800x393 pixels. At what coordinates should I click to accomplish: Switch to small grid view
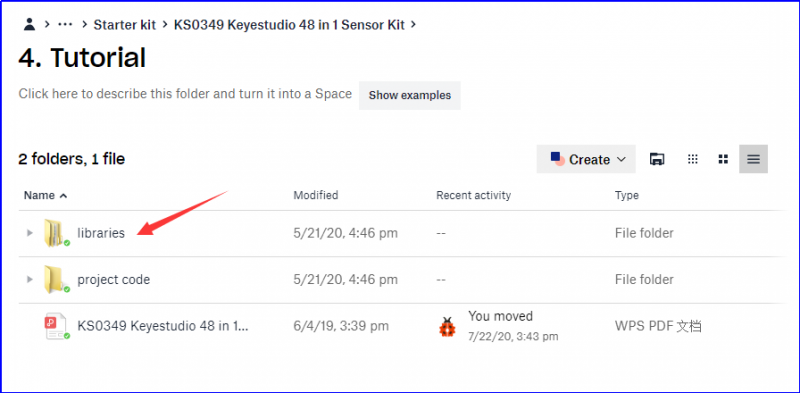pos(692,159)
